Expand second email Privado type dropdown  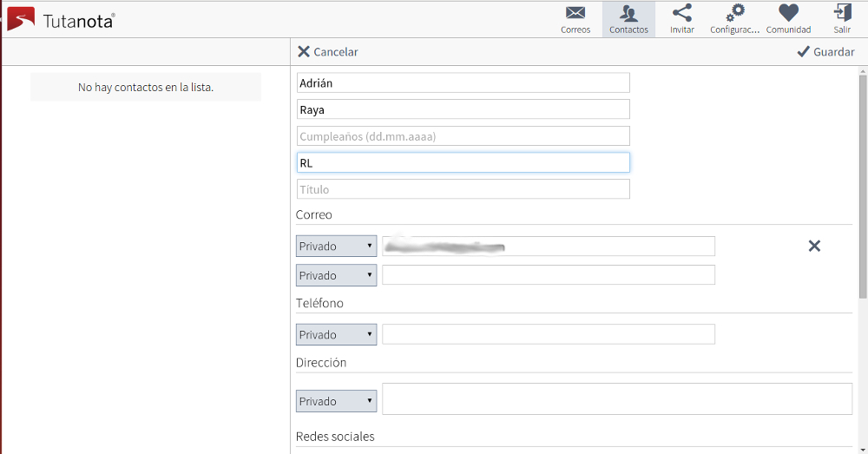(x=336, y=275)
